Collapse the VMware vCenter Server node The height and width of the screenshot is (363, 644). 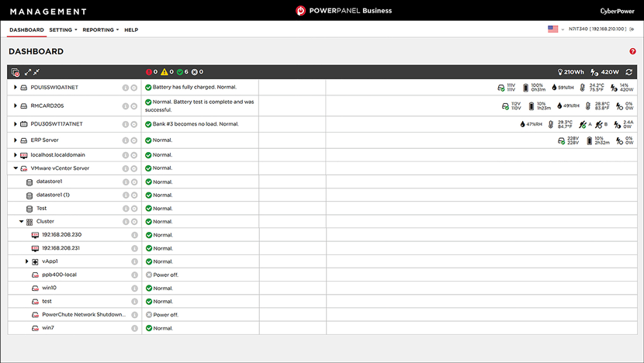tap(16, 168)
